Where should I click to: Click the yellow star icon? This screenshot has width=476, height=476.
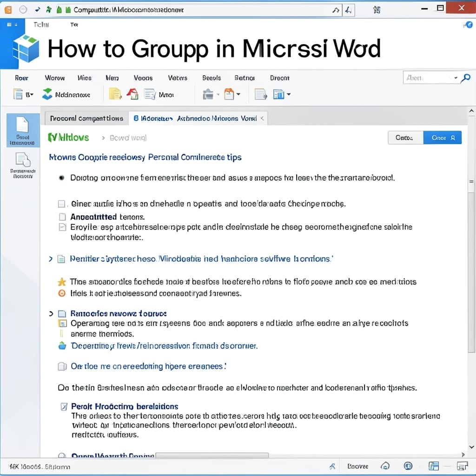pyautogui.click(x=62, y=282)
